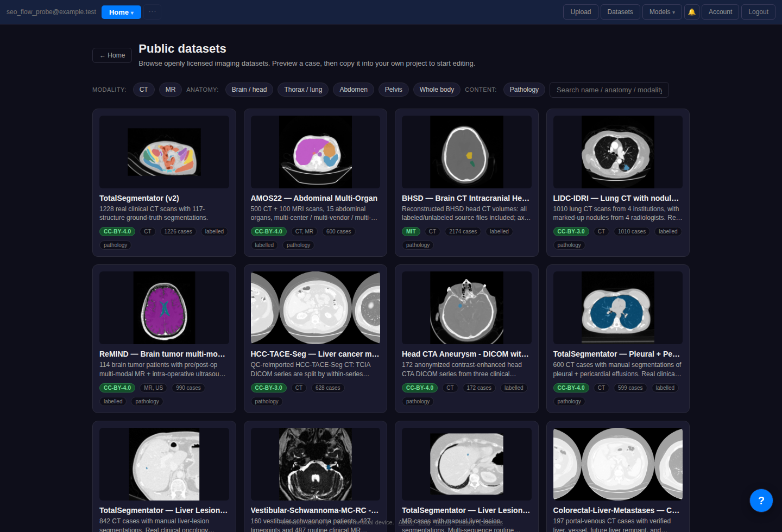Viewport: 782px width, 532px height.
Task: Toggle the Thorax / lung anatomy filter
Action: (x=303, y=90)
